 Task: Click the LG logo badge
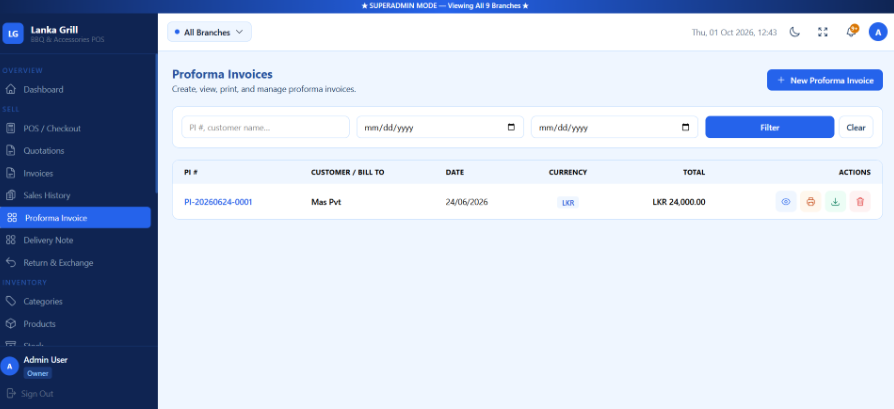click(x=13, y=33)
